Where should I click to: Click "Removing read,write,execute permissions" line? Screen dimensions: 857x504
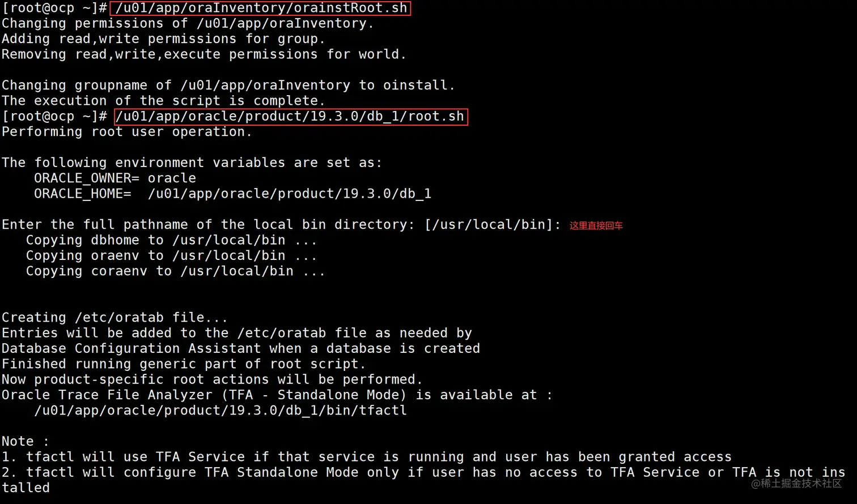(x=203, y=54)
